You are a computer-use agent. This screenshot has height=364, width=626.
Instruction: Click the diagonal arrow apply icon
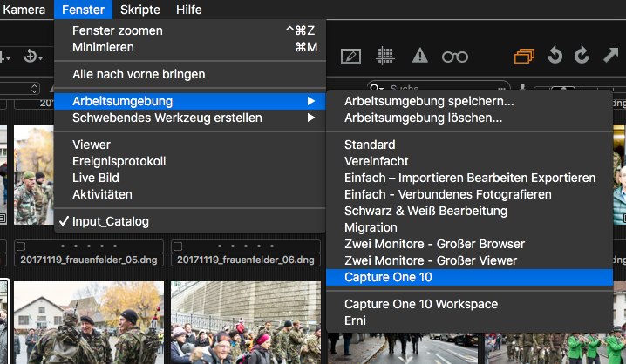coord(610,55)
